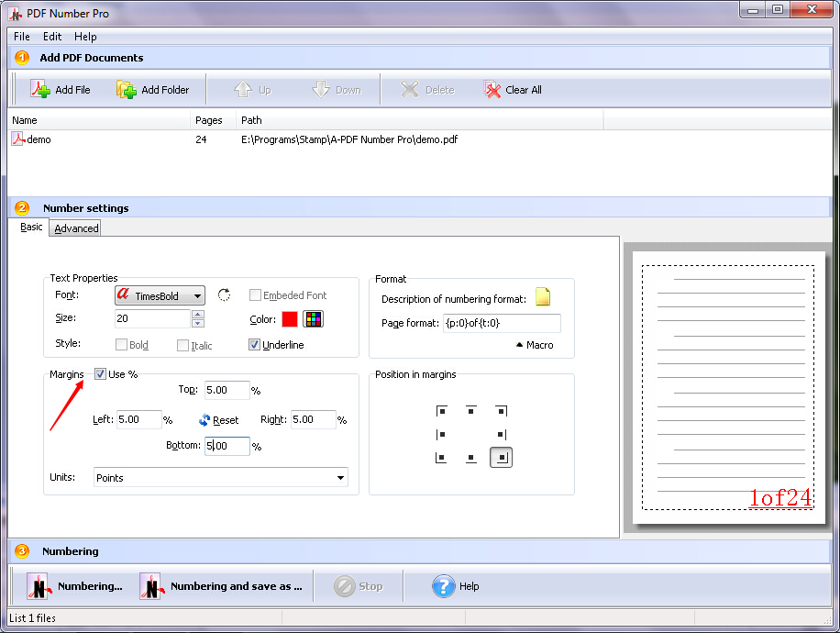Click the page preview thumbnail
840x633 pixels.
(728, 387)
